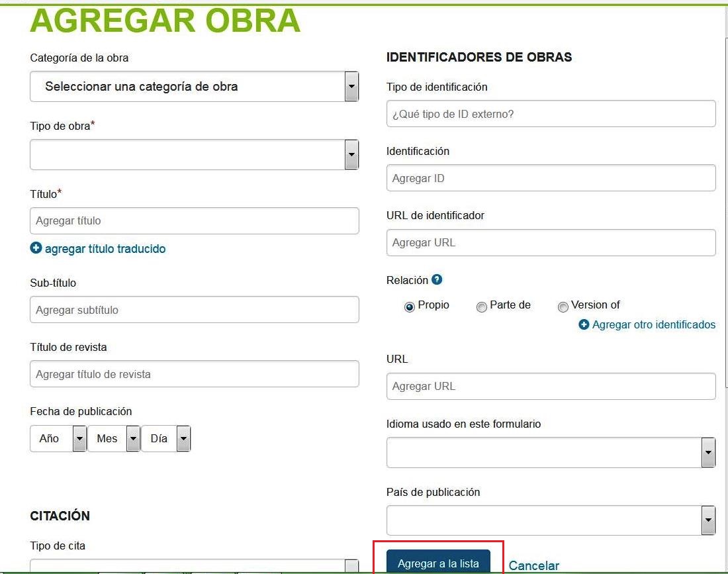Screen dimensions: 728x574
Task: Select the Version of radio button
Action: [x=563, y=307]
